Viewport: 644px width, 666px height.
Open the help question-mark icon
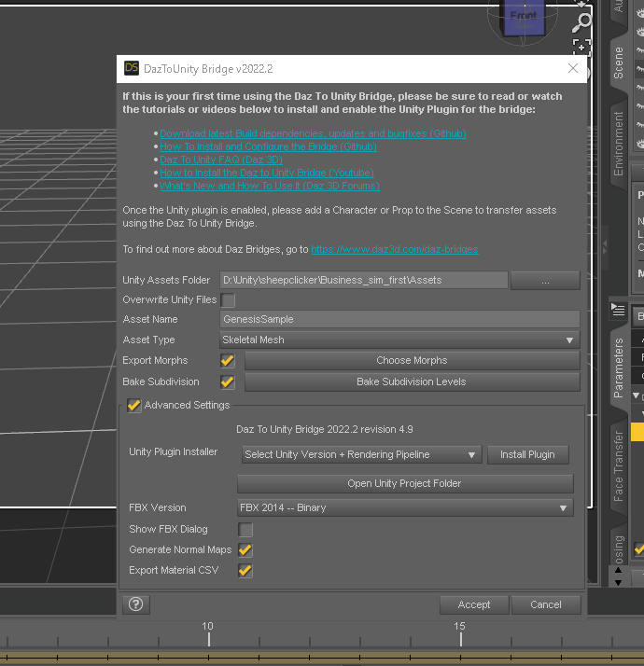136,604
